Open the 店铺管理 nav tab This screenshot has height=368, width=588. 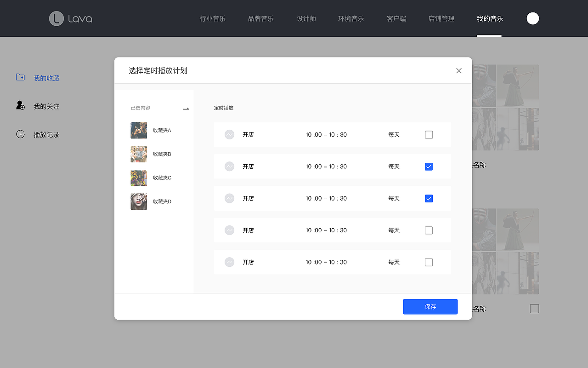(441, 18)
